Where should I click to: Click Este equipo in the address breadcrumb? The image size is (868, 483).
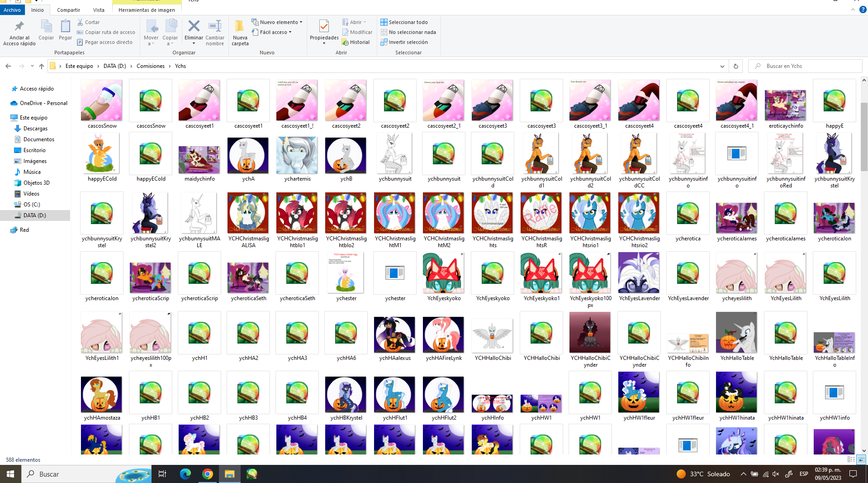pos(79,66)
